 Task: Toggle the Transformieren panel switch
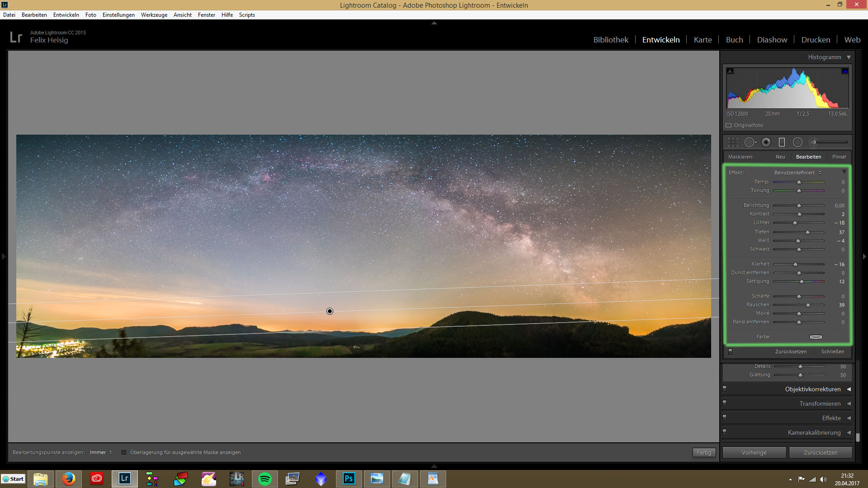(724, 403)
